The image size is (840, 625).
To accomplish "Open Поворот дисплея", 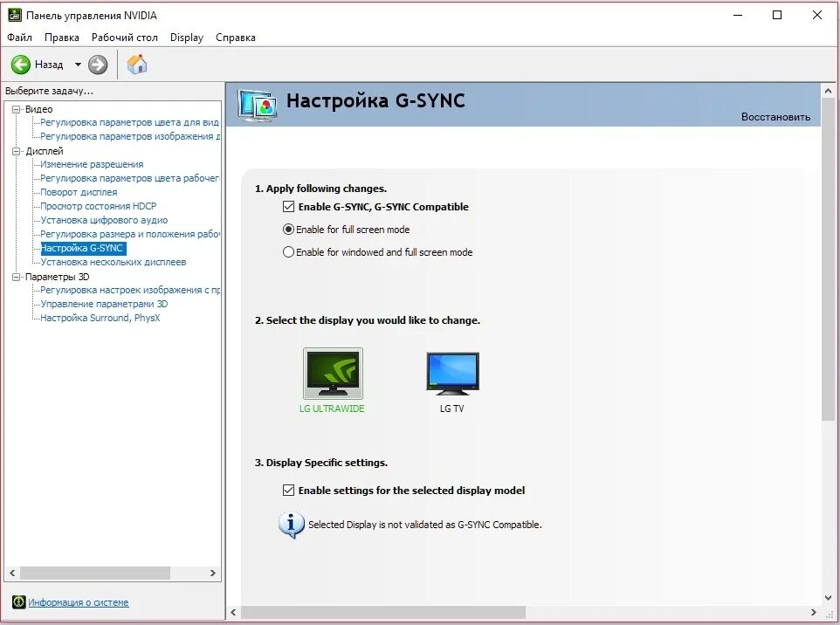I will pyautogui.click(x=79, y=192).
